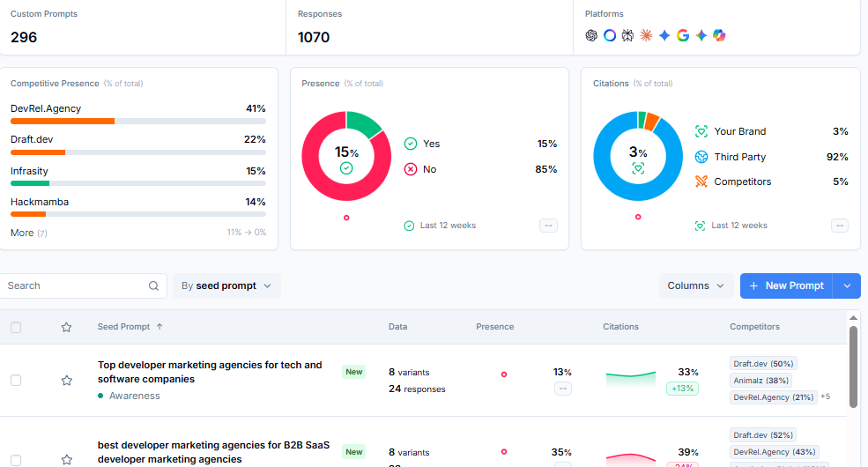Screen dimensions: 868x467
Task: Star the Top developer marketing agencies prompt
Action: pyautogui.click(x=66, y=380)
